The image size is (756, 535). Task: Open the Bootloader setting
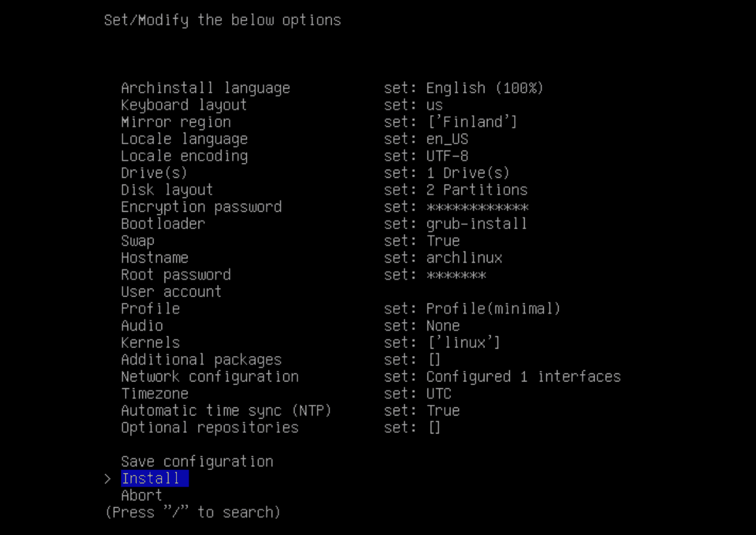tap(163, 224)
